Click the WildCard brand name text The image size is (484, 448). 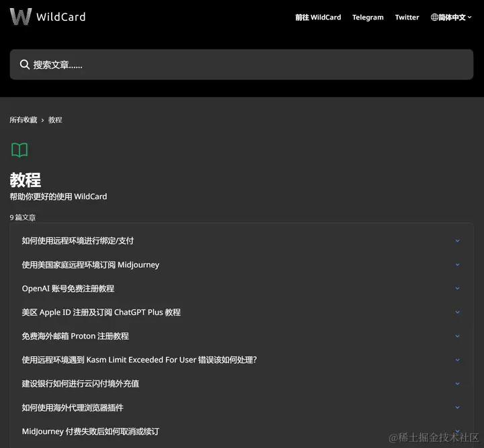(61, 17)
